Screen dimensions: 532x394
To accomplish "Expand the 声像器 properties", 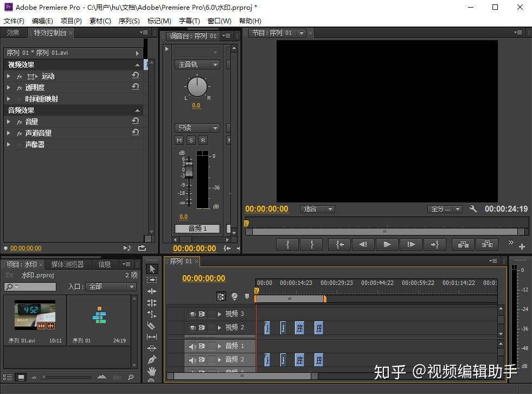I will (9, 144).
